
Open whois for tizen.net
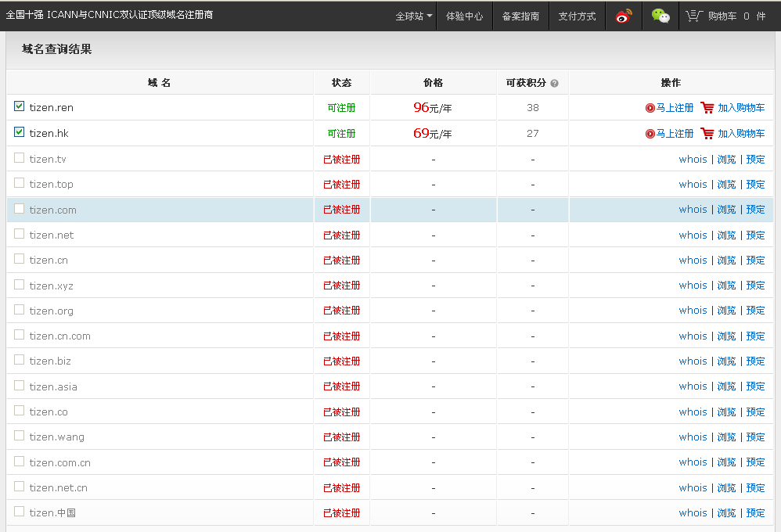(x=693, y=235)
